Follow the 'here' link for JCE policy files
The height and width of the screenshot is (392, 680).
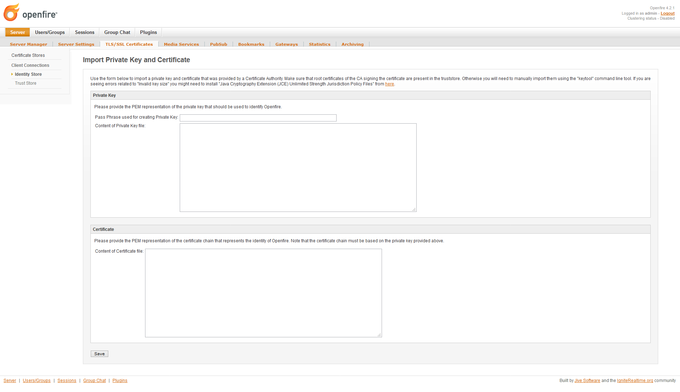[x=389, y=84]
